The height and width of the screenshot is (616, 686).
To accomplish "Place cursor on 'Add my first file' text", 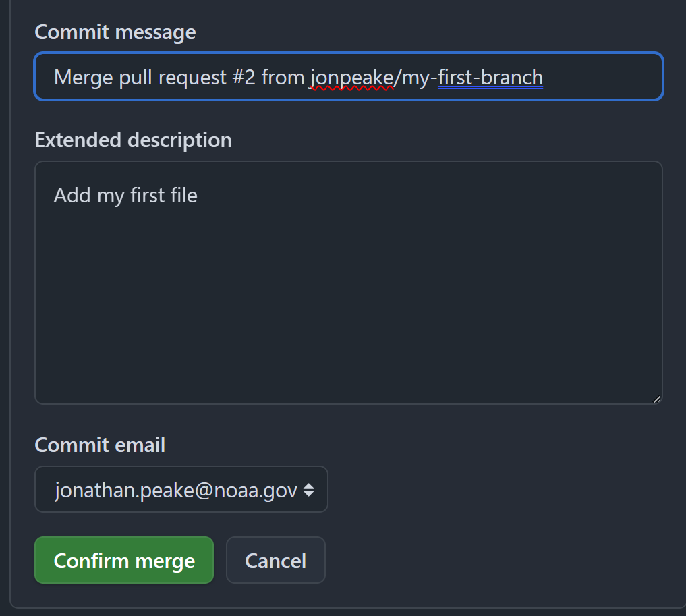I will [125, 195].
